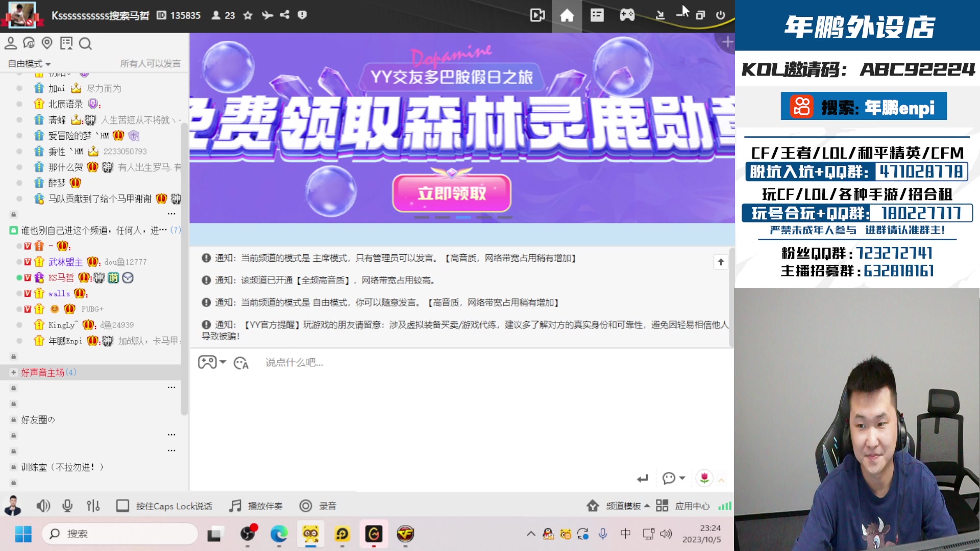
Task: Click the 立即领取 banner button
Action: 452,193
